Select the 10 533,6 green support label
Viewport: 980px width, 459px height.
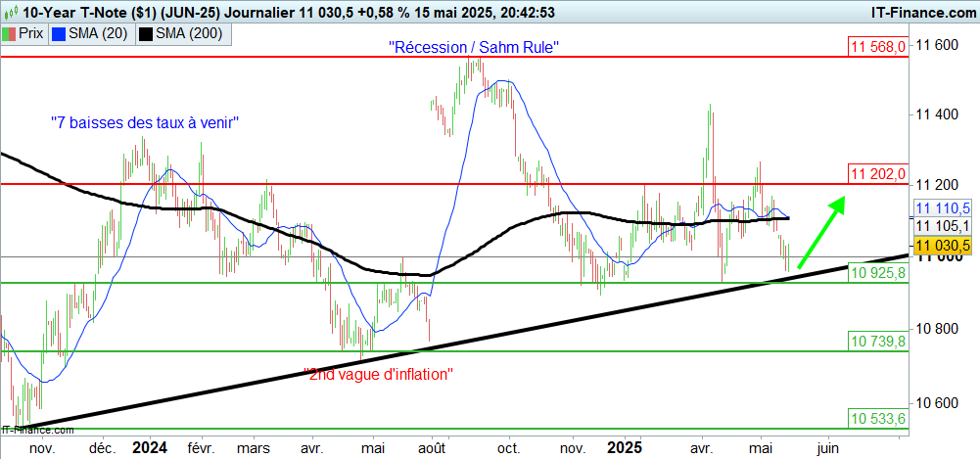pyautogui.click(x=878, y=418)
